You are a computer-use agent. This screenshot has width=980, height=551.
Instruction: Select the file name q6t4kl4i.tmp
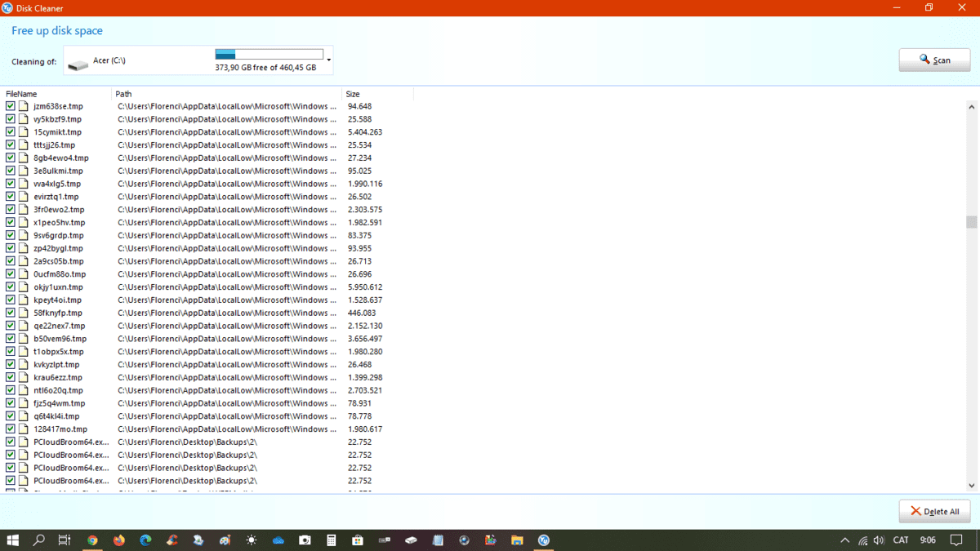click(56, 416)
